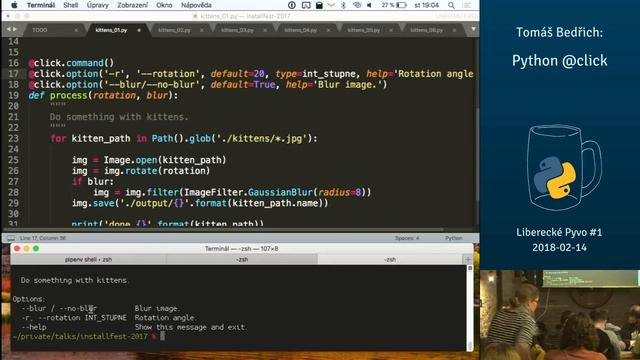The image size is (640, 360).
Task: Open the Zobrazení menu
Action: coord(133,5)
